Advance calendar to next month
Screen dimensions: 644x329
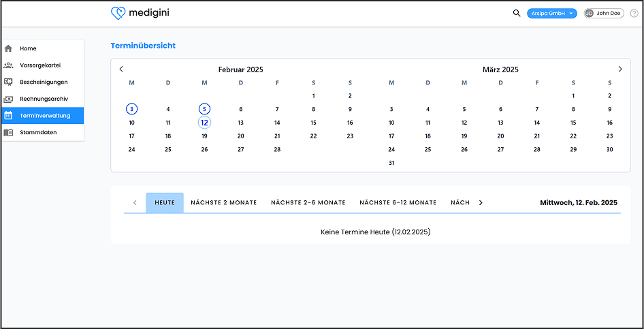point(619,69)
